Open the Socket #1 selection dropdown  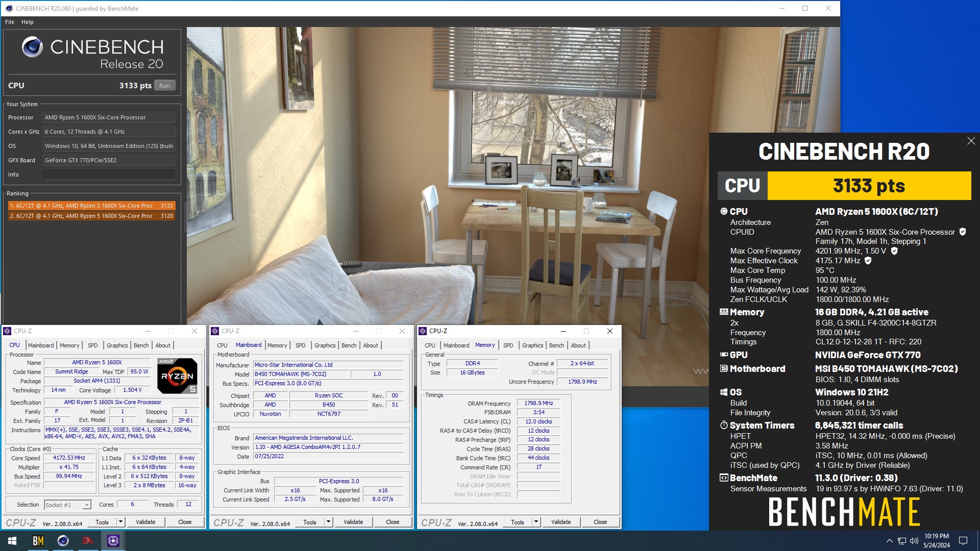67,505
